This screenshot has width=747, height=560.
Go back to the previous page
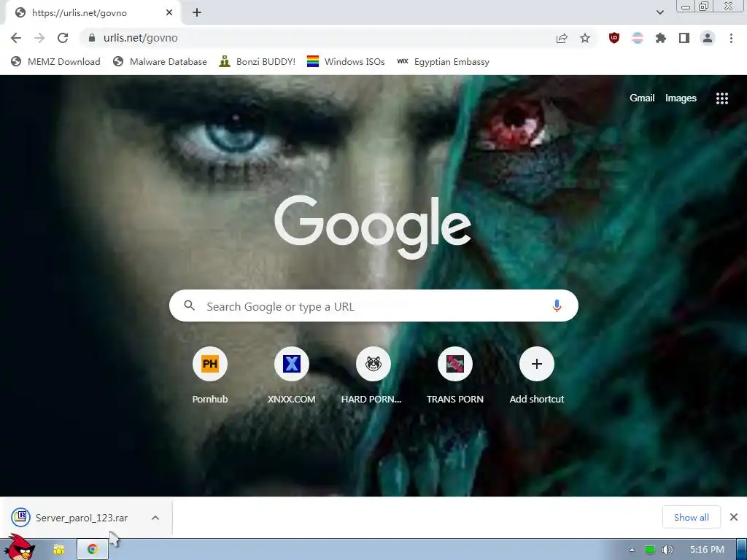[x=16, y=38]
